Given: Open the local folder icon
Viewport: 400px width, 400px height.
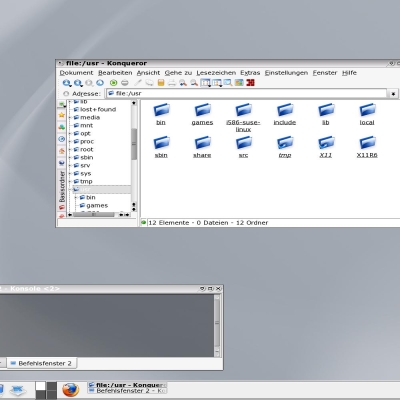Looking at the screenshot, I should (367, 110).
